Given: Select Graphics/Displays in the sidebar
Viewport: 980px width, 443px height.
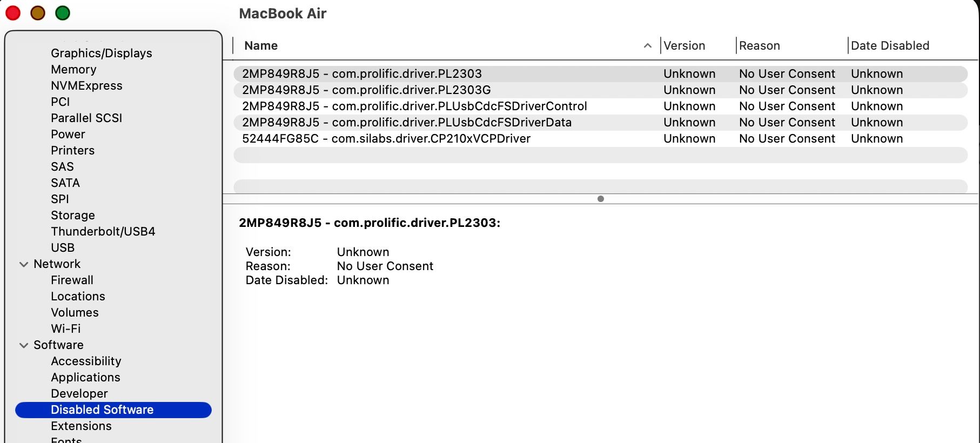Looking at the screenshot, I should pos(101,53).
